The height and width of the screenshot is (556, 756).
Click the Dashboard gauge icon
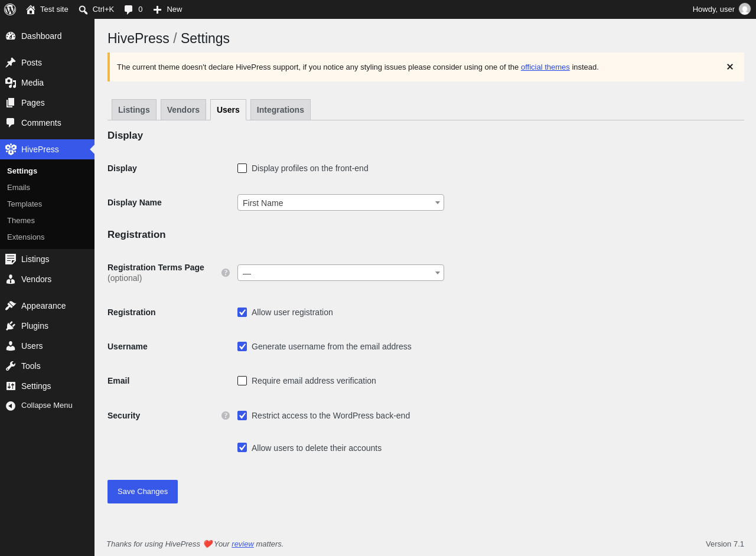pyautogui.click(x=11, y=36)
